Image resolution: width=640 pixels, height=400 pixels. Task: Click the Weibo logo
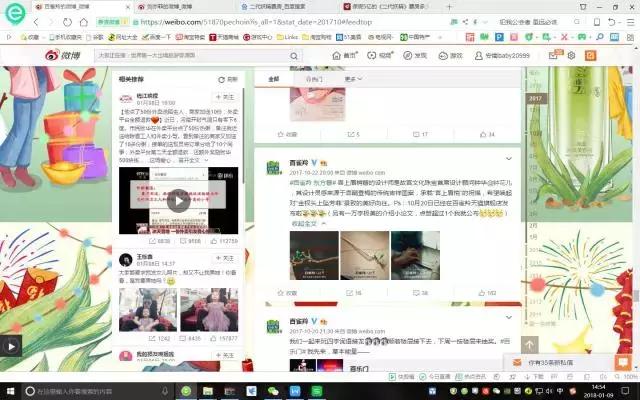(63, 55)
